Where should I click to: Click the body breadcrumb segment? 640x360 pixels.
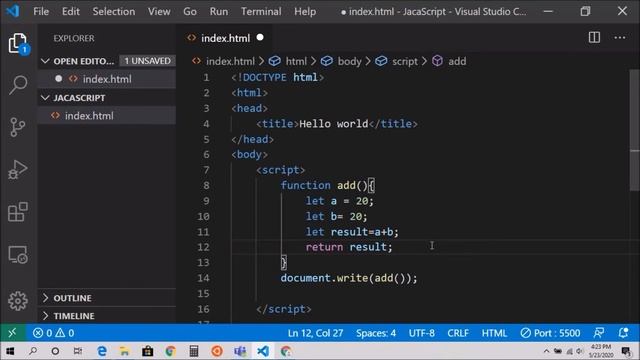[x=349, y=61]
